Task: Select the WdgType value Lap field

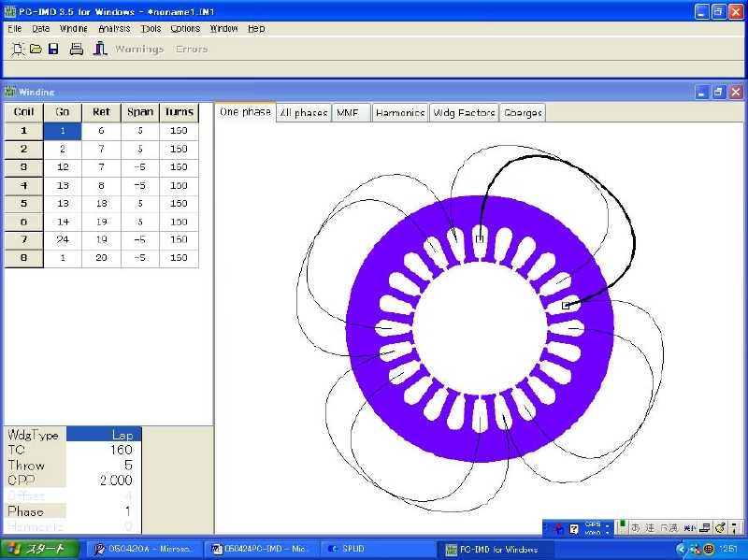Action: click(x=104, y=435)
